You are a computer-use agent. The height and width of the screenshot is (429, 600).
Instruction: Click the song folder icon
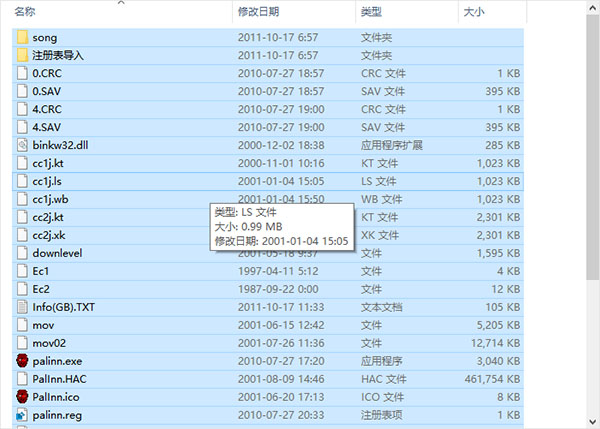pyautogui.click(x=23, y=37)
